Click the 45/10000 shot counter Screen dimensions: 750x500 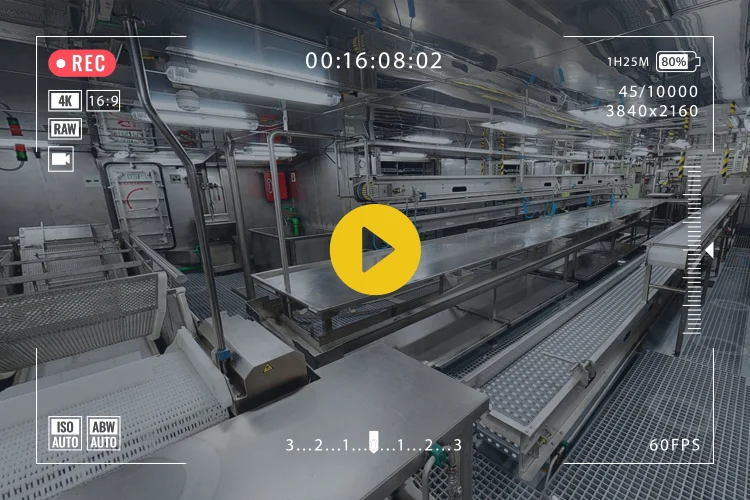pos(658,92)
